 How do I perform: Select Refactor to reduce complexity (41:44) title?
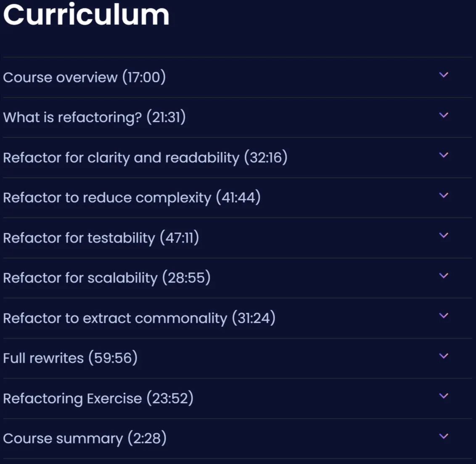coord(132,198)
